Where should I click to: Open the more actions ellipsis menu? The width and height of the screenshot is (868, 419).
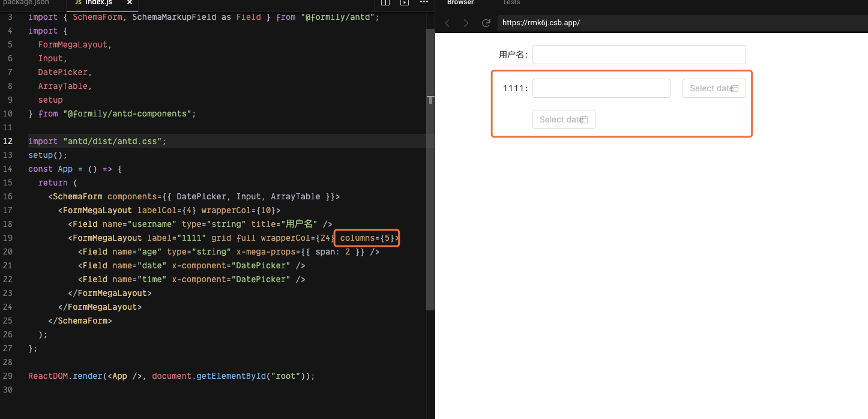pos(423,3)
